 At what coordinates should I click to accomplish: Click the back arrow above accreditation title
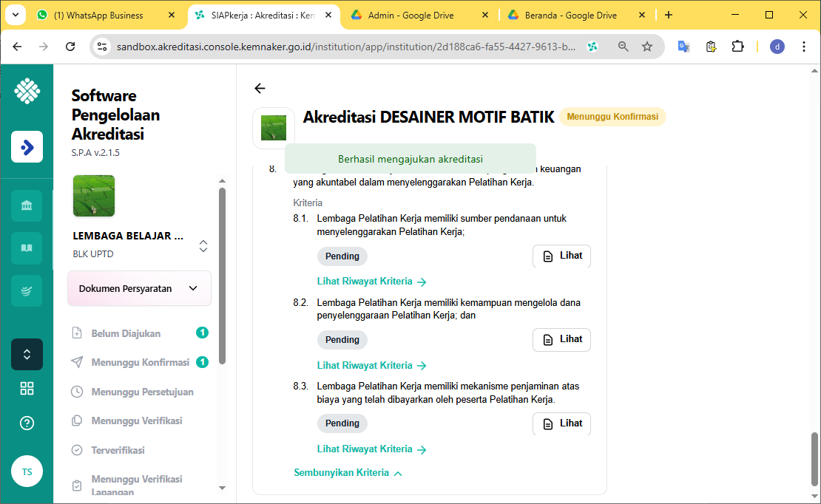260,89
